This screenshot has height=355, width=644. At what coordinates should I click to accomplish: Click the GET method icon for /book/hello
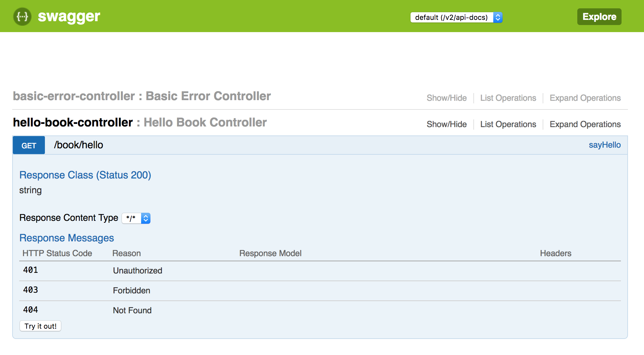pos(28,145)
